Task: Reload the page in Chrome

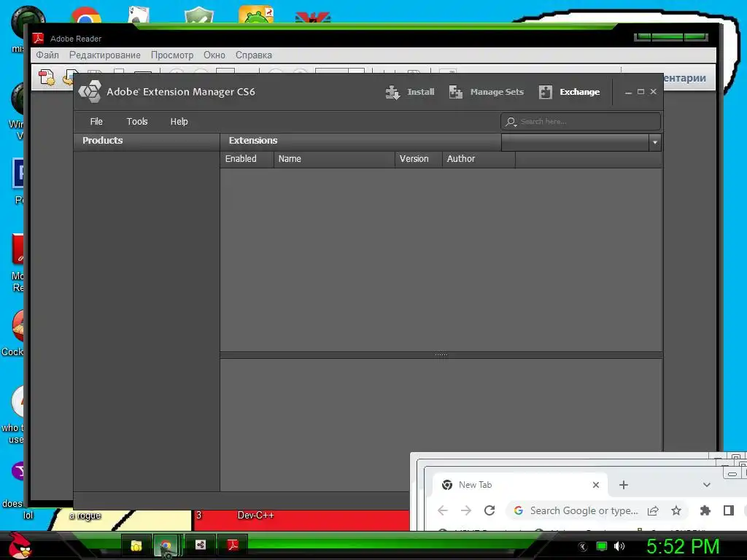Action: click(x=489, y=510)
